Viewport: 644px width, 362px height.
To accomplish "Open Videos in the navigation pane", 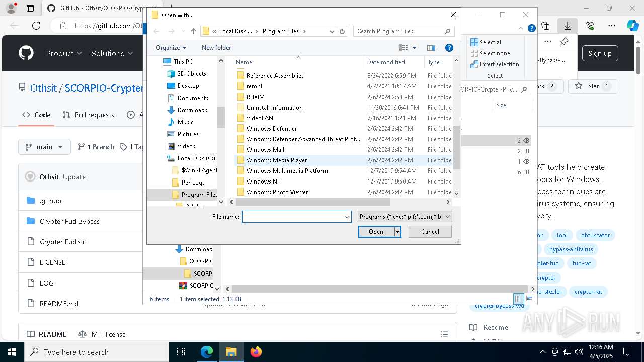I will tap(186, 146).
